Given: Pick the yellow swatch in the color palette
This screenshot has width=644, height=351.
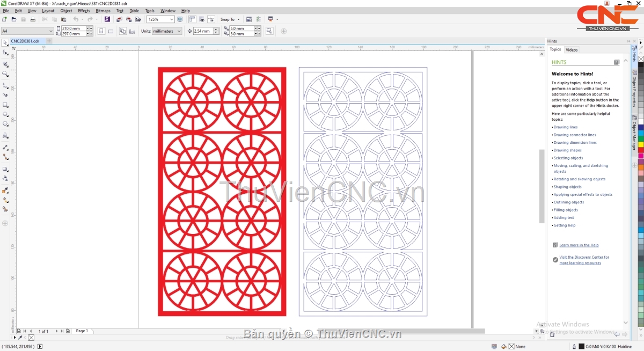Looking at the screenshot, I should click(641, 144).
